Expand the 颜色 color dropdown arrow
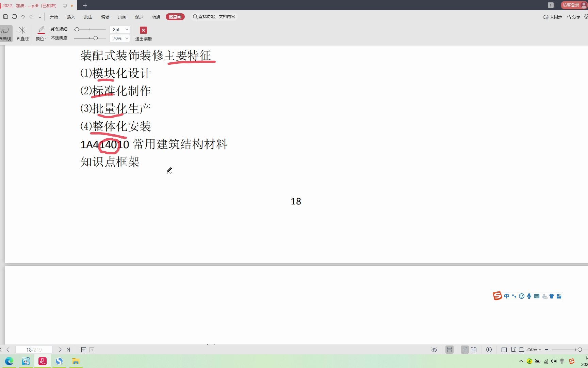 [46, 39]
